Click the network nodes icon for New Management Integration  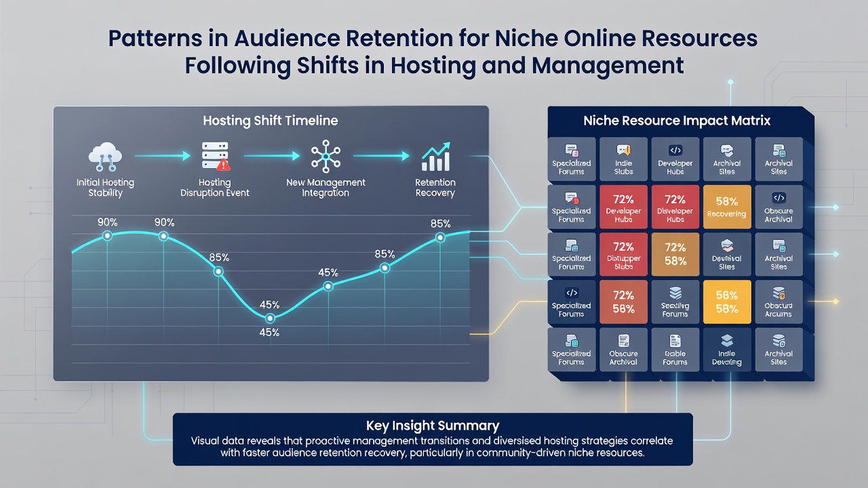point(325,157)
